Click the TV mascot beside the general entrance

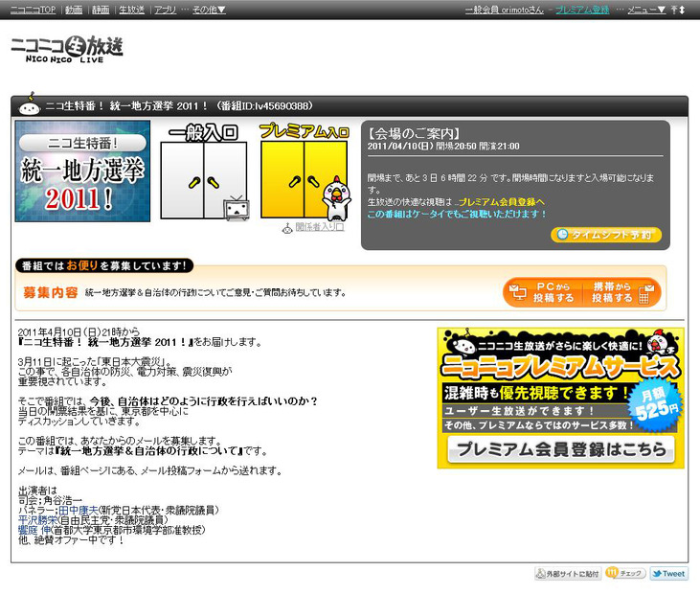(237, 209)
